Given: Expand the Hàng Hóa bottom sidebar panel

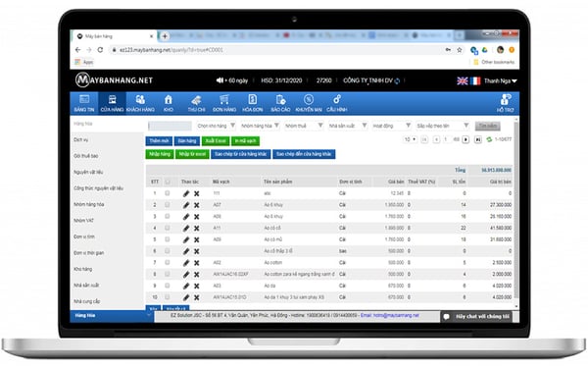Looking at the screenshot, I should [112, 316].
